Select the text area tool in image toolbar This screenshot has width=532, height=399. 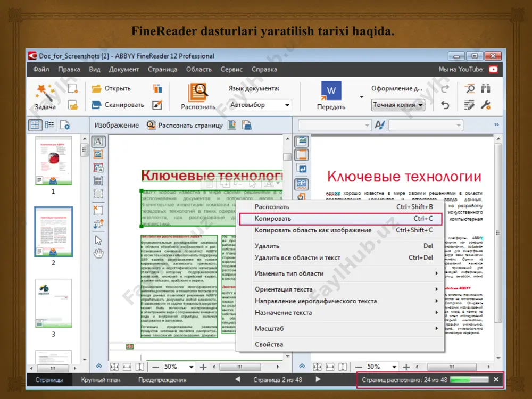point(98,141)
